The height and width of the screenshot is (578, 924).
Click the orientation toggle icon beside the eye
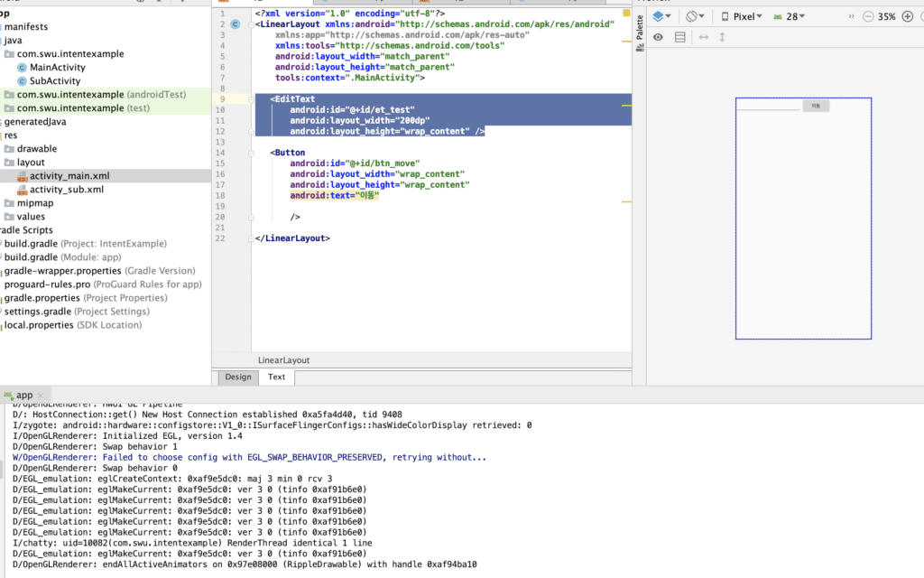coord(680,37)
